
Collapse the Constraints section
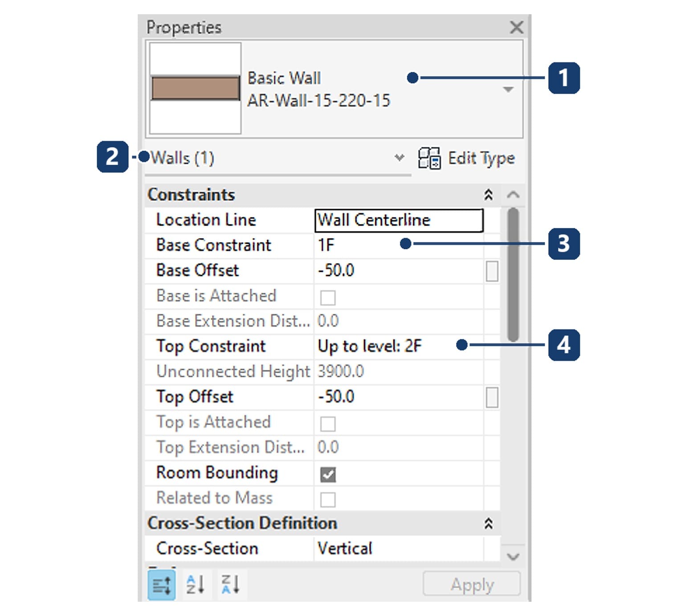[489, 195]
